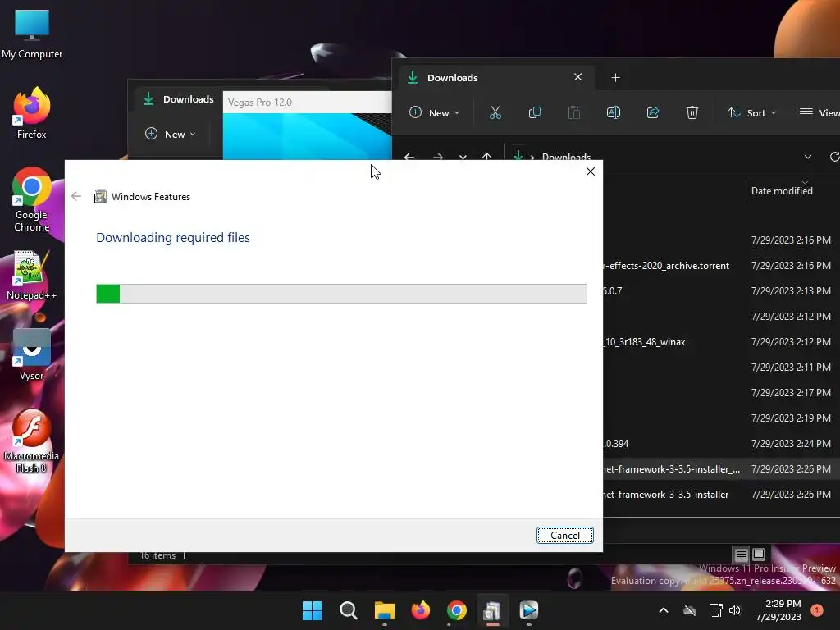Click Vegas Pro taskbar icon
Viewport: 840px width, 630px height.
tap(529, 610)
